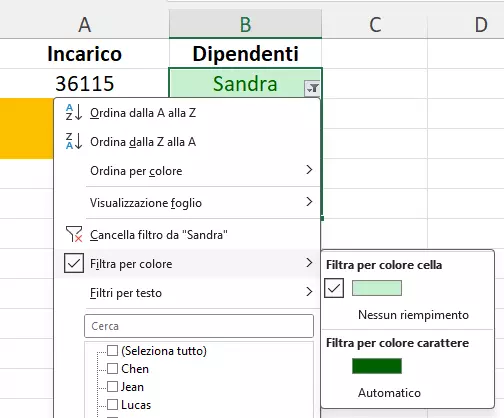
Task: Check the (Seleziona tutto) checkbox
Action: click(x=112, y=351)
